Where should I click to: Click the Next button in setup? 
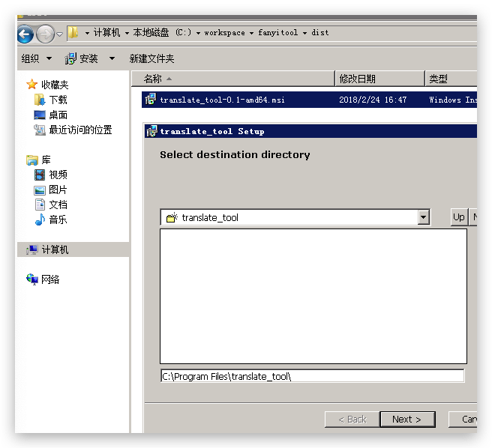[x=406, y=419]
